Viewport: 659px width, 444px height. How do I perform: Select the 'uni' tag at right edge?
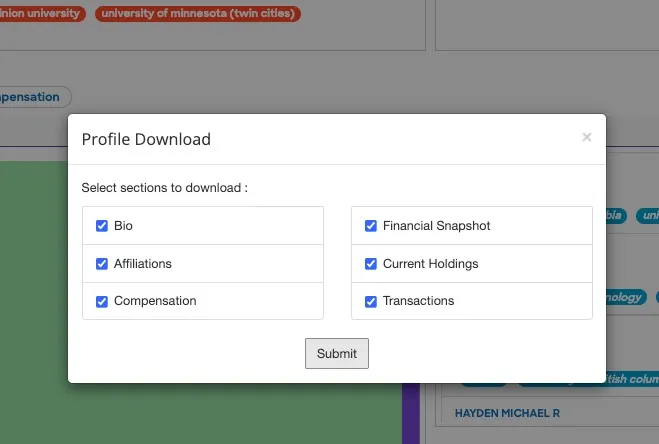click(x=648, y=216)
